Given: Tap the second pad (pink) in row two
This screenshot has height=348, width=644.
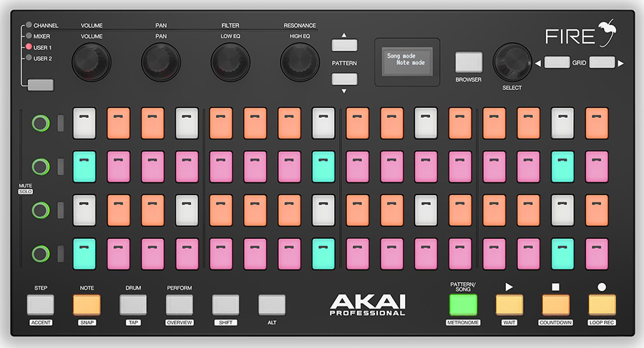Looking at the screenshot, I should tap(118, 166).
